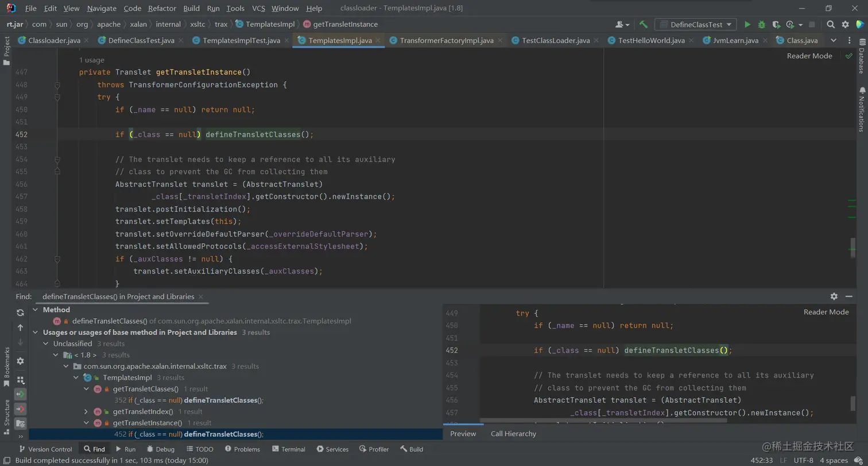Open Bookmarks tool window stripe
Image resolution: width=868 pixels, height=466 pixels.
click(x=6, y=367)
